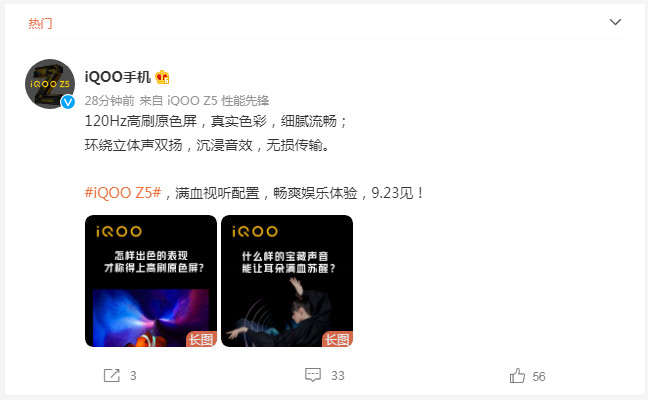
Task: Click the gold crown membership badge
Action: coord(162,77)
